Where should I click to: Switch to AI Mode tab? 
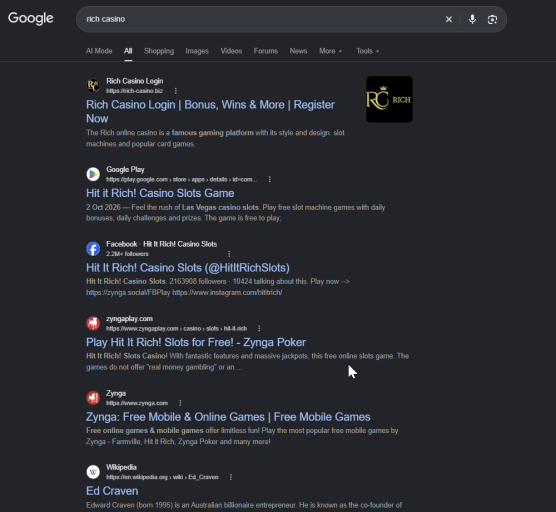(99, 51)
